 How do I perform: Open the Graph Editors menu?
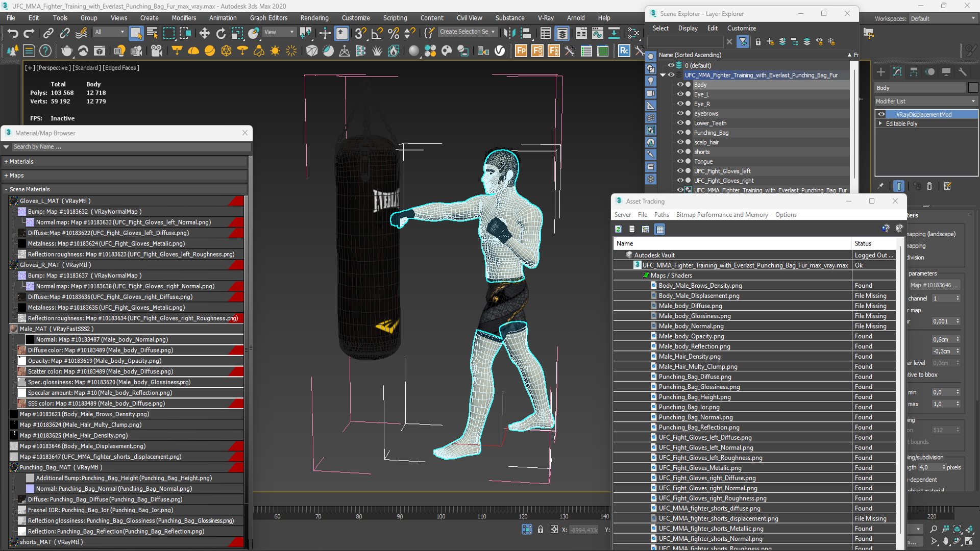268,18
